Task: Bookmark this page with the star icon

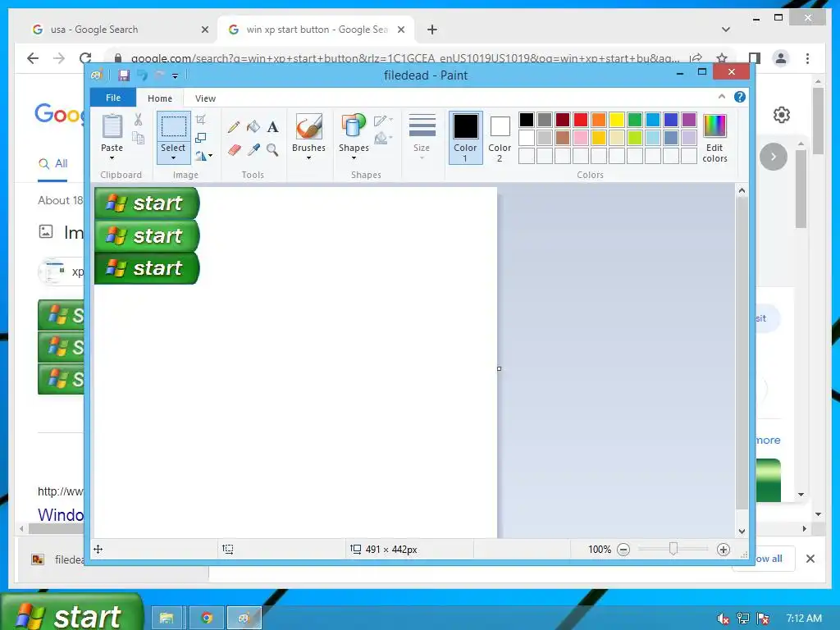Action: coord(722,58)
